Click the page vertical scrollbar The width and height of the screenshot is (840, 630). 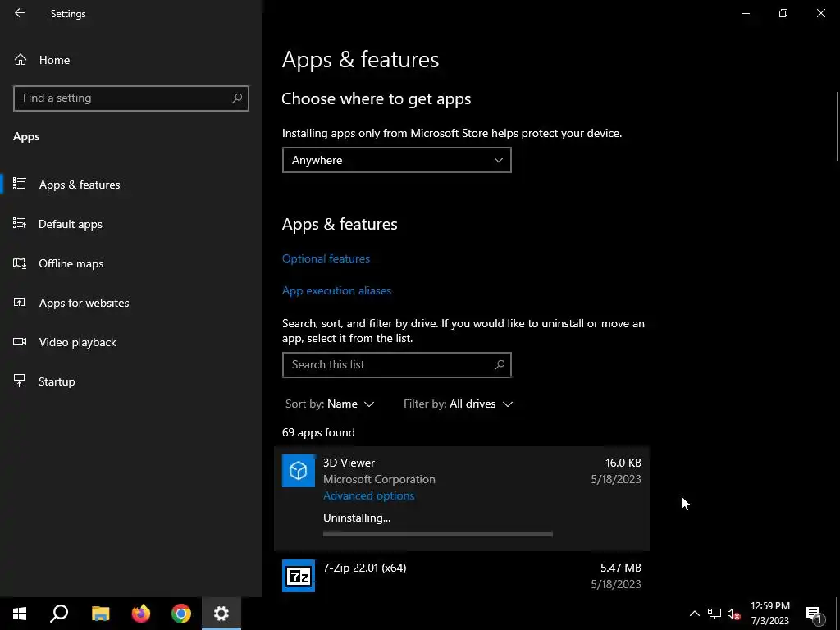837,126
